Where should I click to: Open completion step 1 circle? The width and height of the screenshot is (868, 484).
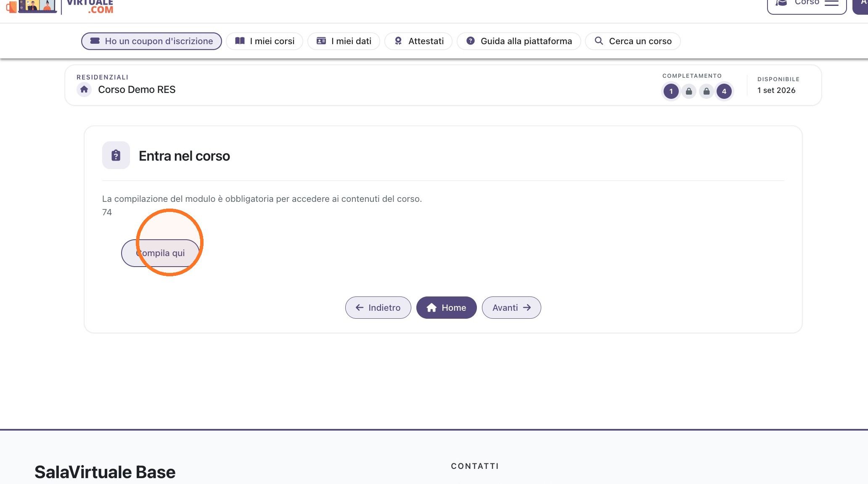tap(671, 91)
